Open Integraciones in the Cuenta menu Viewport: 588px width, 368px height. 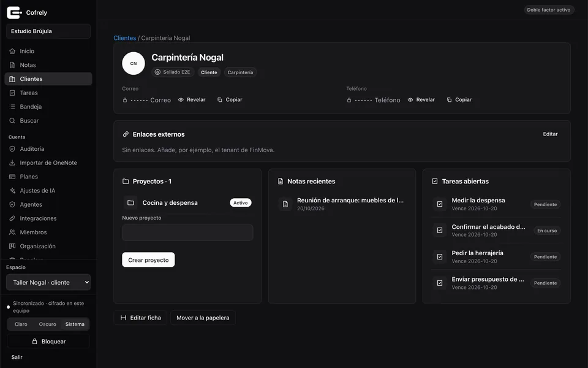click(48, 218)
